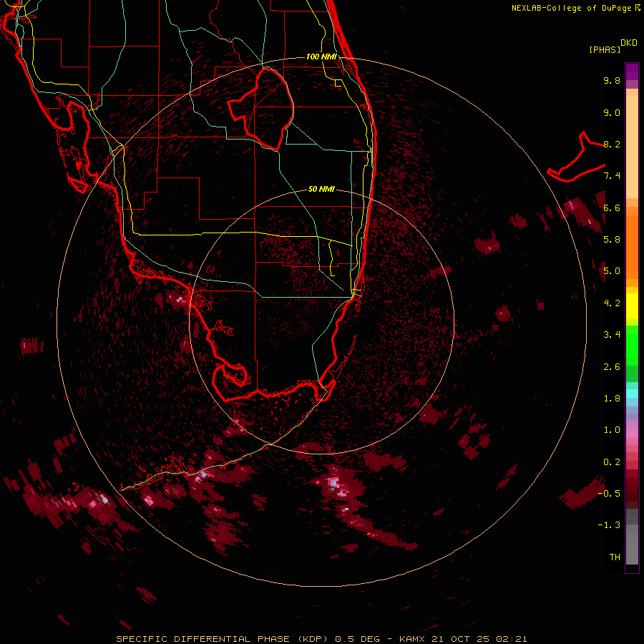Click the 9.8 value on the scale
The height and width of the screenshot is (644, 644).
coord(612,80)
